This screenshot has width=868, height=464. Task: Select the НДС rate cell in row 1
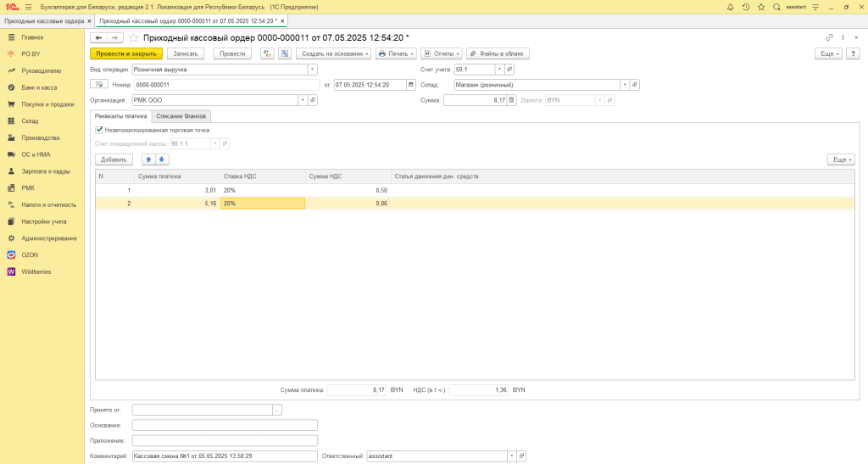point(263,190)
